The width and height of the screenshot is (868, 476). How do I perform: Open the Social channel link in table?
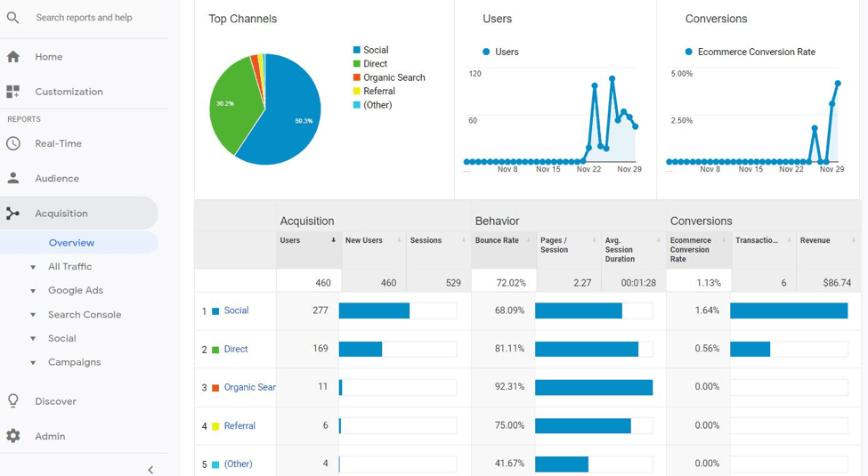pos(236,311)
